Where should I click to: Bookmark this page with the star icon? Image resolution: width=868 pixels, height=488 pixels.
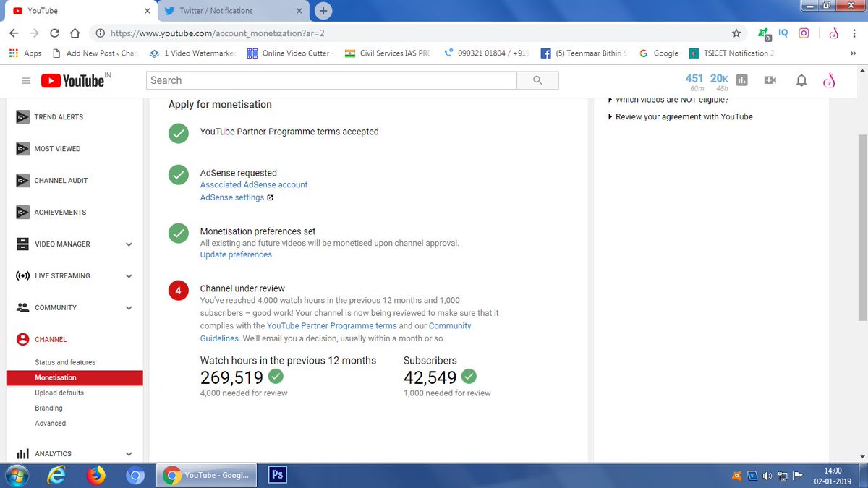pos(736,33)
